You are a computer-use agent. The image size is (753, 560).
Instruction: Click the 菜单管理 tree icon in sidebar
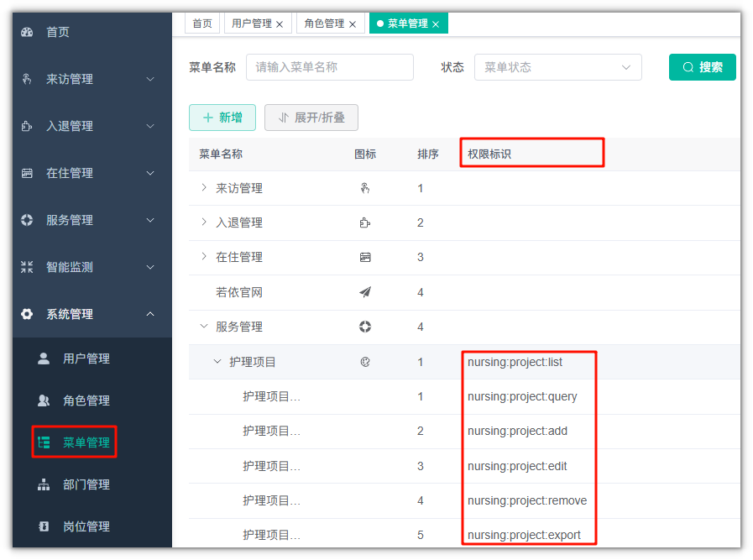44,442
